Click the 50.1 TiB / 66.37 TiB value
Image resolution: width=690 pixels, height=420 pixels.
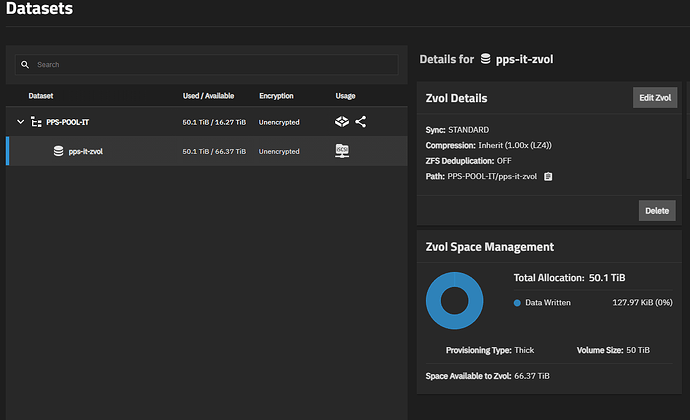click(214, 151)
